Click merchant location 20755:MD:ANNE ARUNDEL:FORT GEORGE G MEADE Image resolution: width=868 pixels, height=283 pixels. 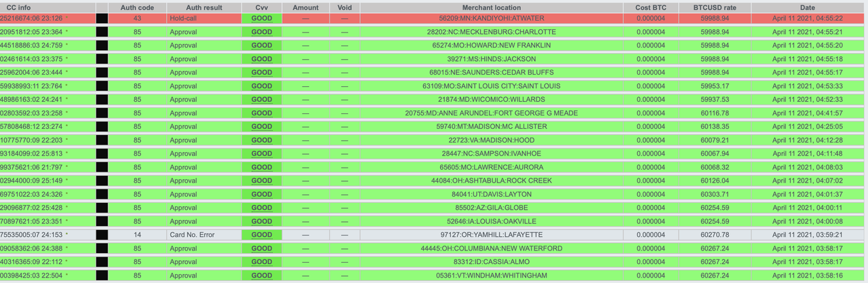pos(492,113)
